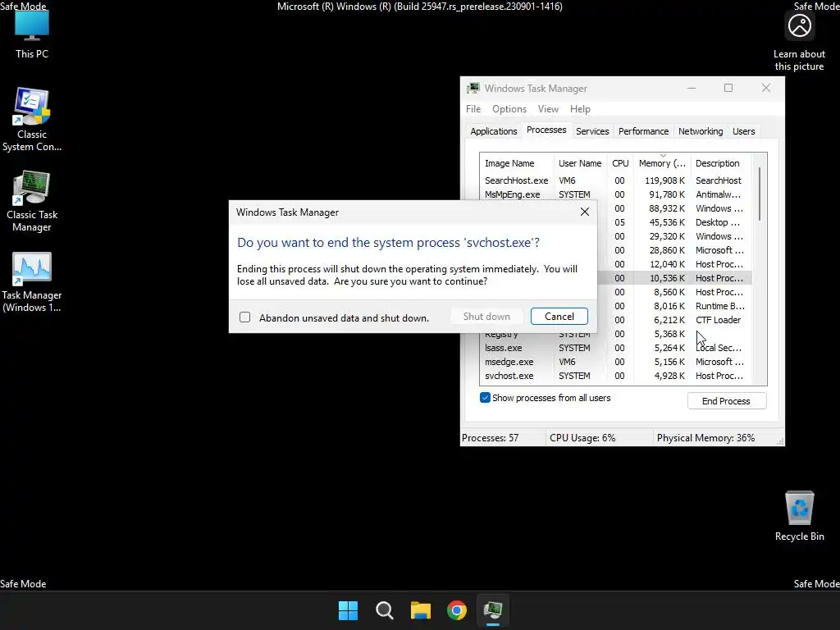Viewport: 840px width, 630px height.
Task: Select msedge.exe process row
Action: point(616,362)
